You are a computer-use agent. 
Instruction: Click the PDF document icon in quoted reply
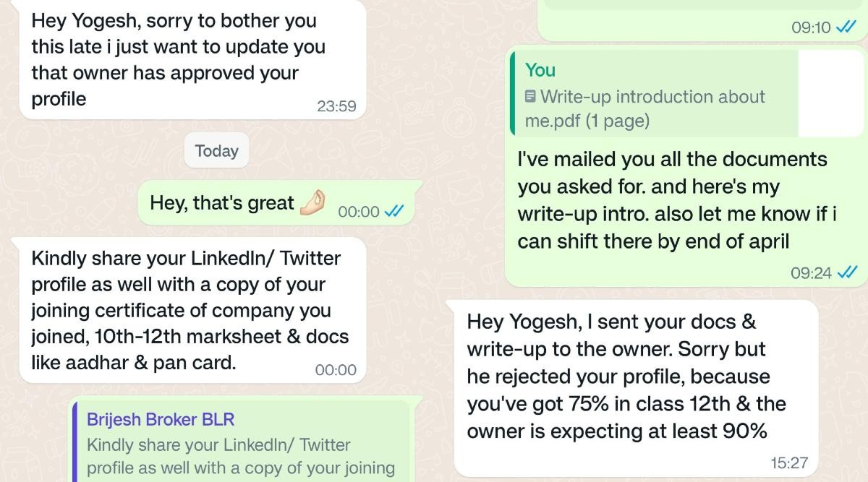coord(531,96)
